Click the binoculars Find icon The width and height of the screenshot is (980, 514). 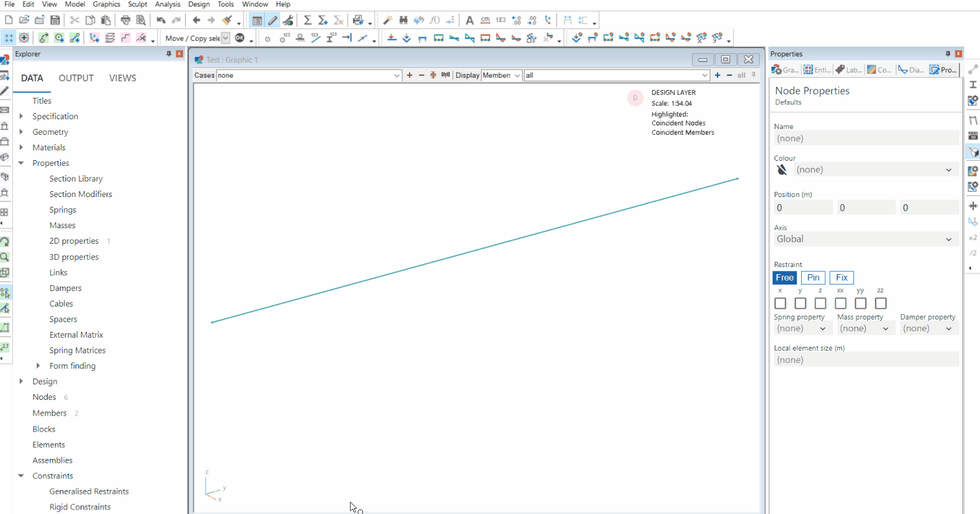pos(404,20)
